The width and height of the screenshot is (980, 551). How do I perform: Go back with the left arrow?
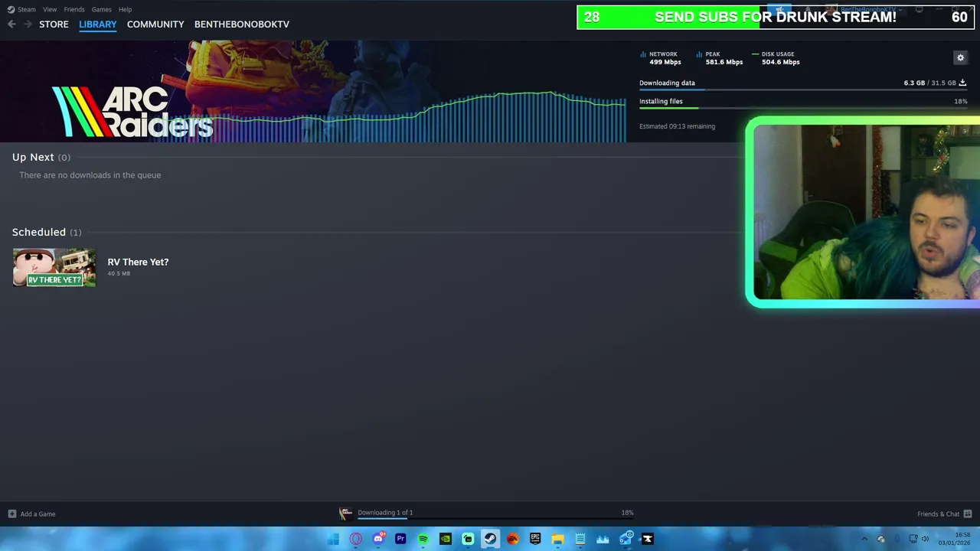click(x=11, y=24)
